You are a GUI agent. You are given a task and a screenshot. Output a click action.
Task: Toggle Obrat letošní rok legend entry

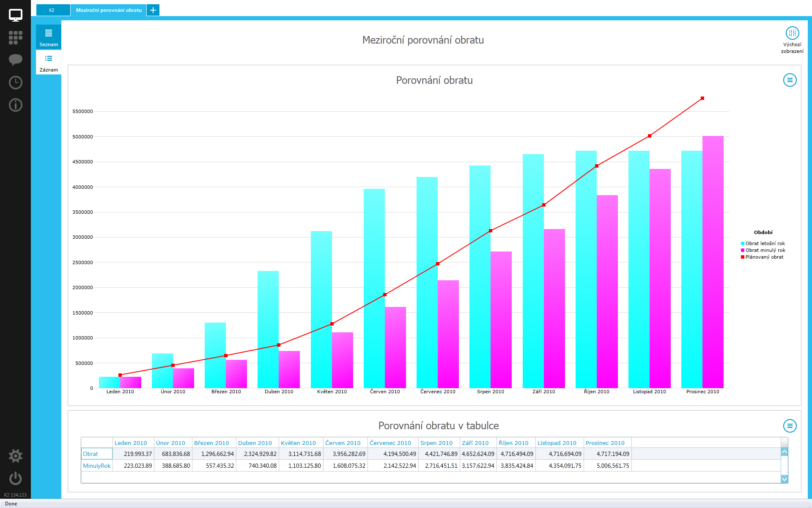click(765, 243)
